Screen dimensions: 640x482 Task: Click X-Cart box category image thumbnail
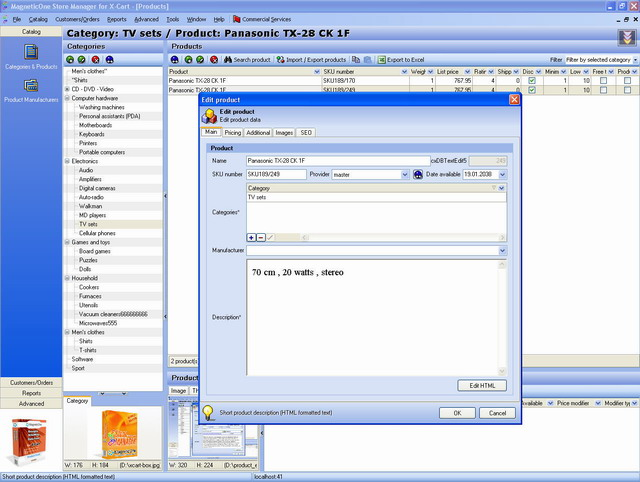tap(118, 435)
